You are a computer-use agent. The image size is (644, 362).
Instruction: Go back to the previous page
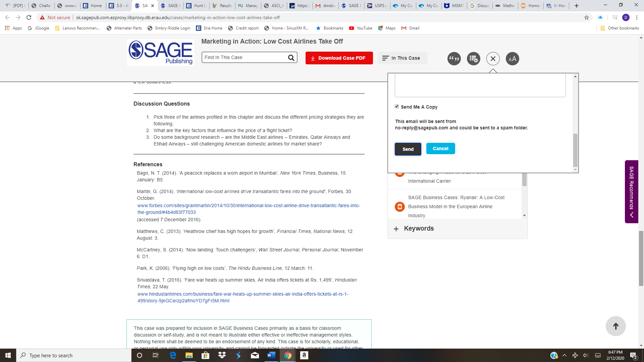[x=7, y=17]
